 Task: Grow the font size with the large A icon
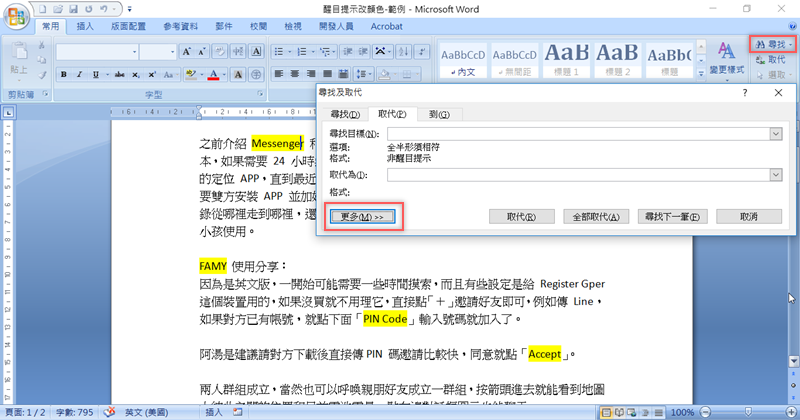186,52
